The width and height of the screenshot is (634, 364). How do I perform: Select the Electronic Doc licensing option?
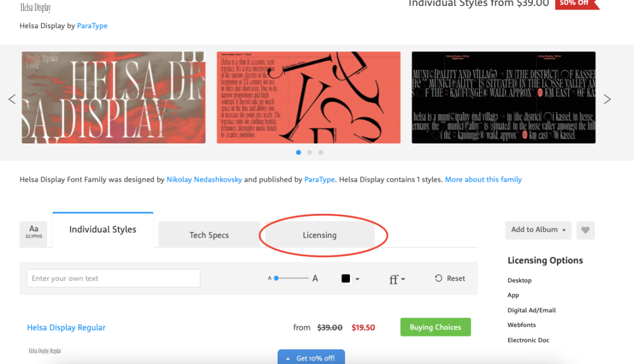[529, 340]
